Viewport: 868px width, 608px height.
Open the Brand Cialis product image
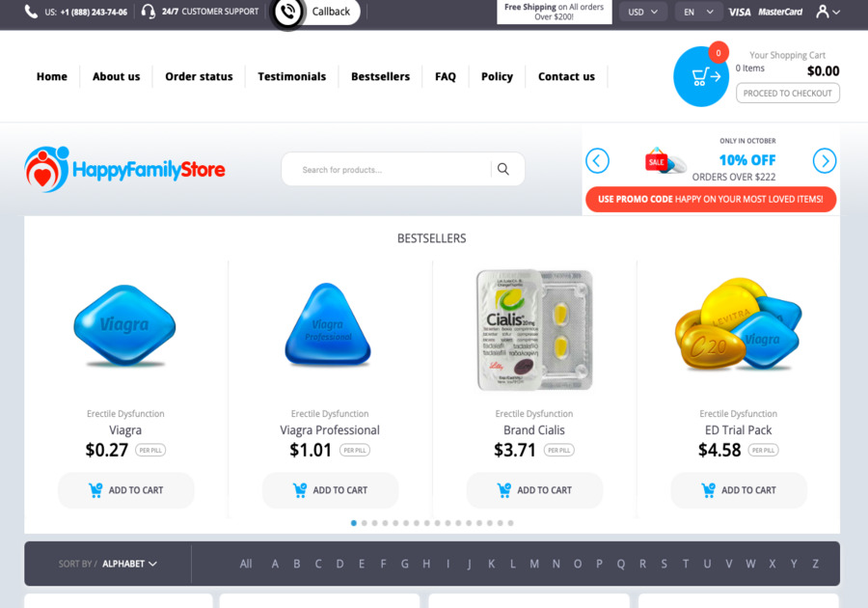coord(534,330)
